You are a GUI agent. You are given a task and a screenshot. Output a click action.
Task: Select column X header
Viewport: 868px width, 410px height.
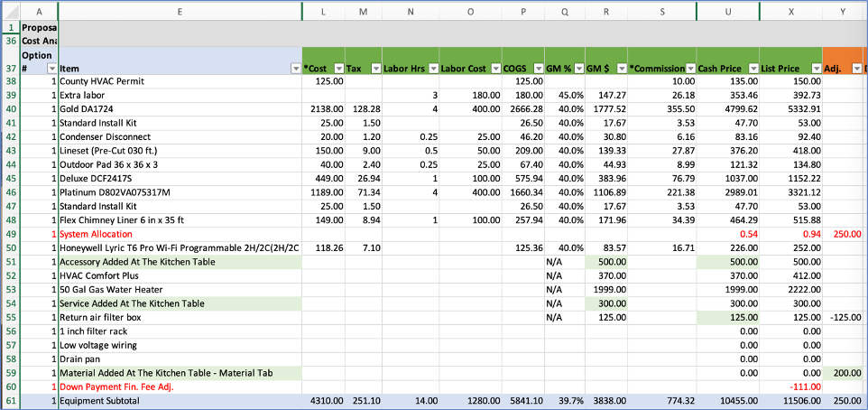(x=791, y=11)
